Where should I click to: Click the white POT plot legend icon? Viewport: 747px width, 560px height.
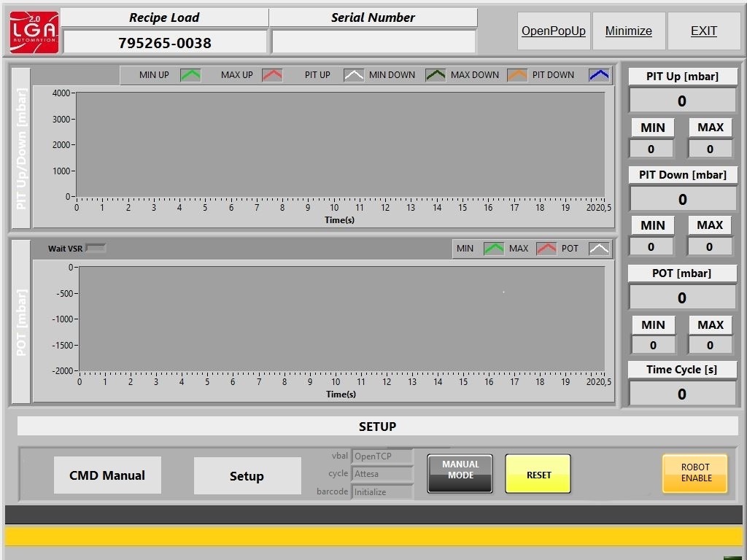point(599,249)
